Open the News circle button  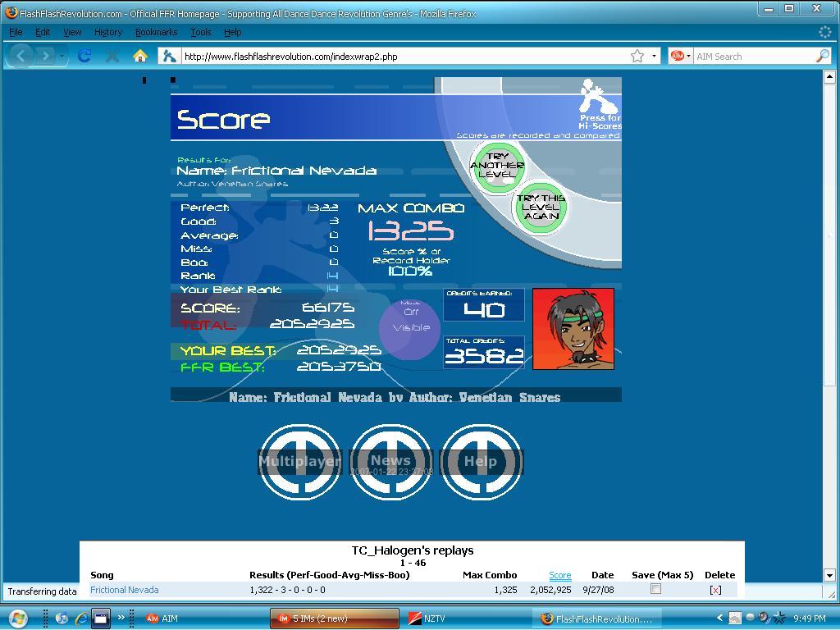tap(390, 462)
